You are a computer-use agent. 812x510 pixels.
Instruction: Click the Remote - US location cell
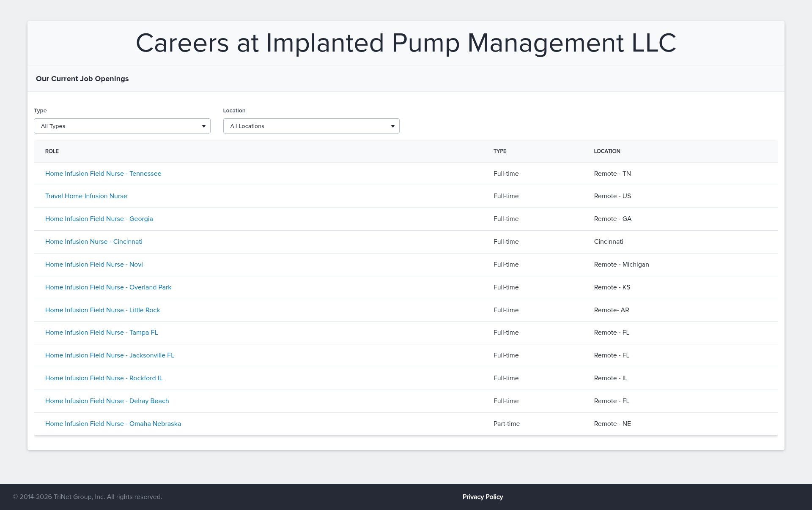612,196
